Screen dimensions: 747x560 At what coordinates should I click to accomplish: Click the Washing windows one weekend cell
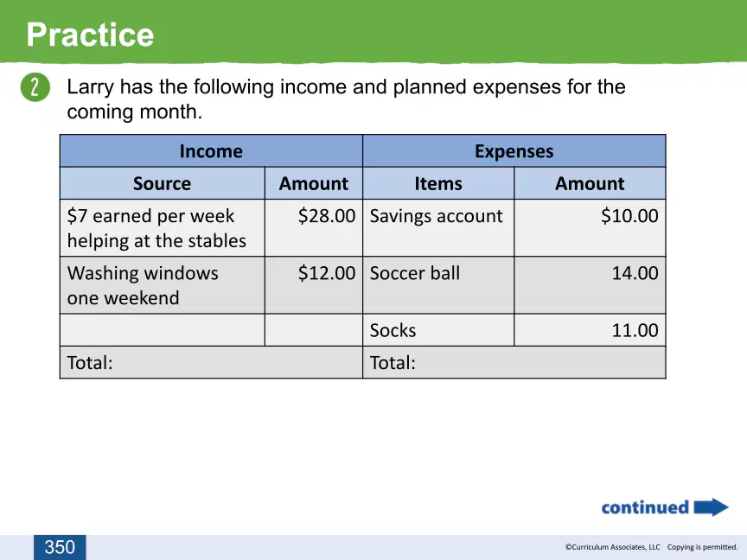point(162,285)
